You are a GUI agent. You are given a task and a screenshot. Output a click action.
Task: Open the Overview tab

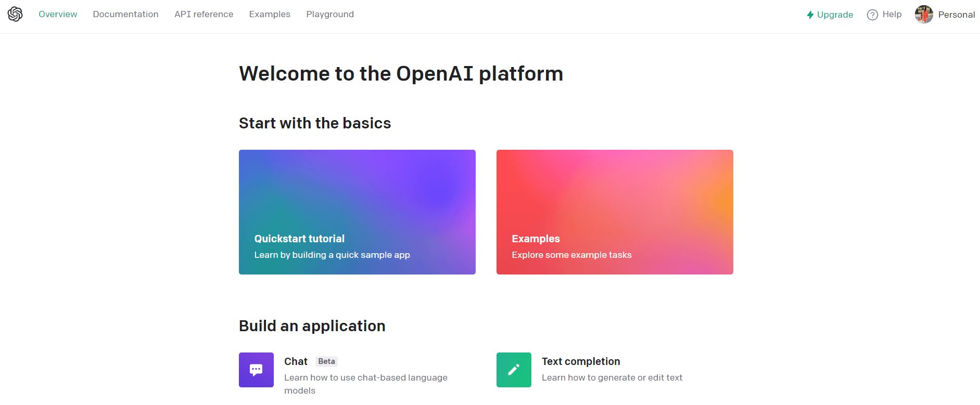pos(58,14)
